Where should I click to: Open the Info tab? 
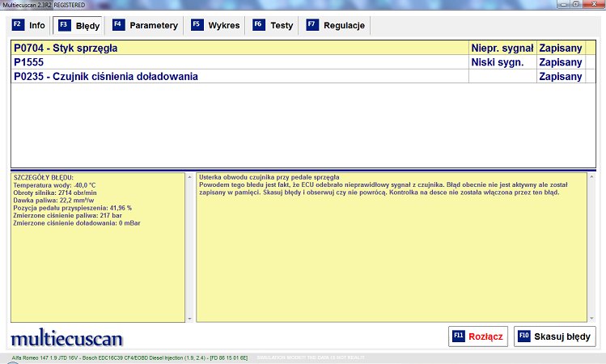click(x=37, y=26)
